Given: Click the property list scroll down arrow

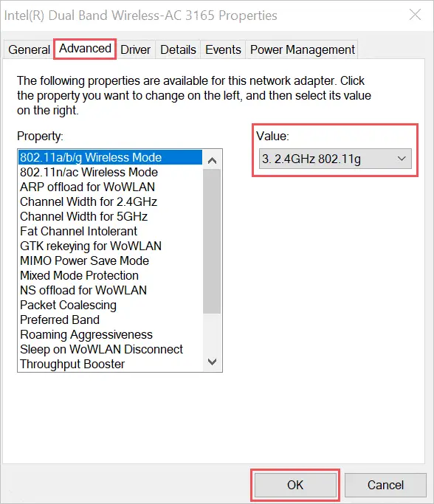Looking at the screenshot, I should point(212,362).
